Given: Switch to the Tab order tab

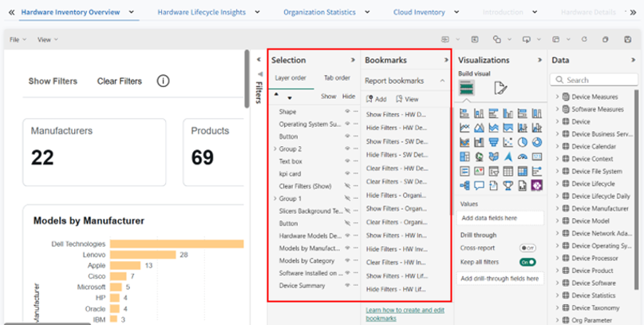Looking at the screenshot, I should (336, 77).
